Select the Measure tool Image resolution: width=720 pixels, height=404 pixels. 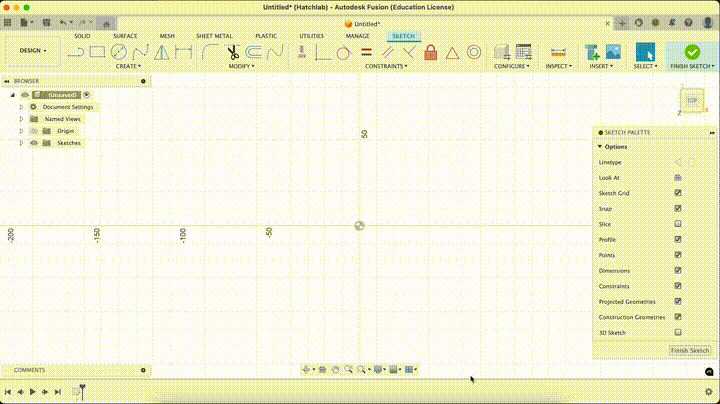[x=558, y=52]
